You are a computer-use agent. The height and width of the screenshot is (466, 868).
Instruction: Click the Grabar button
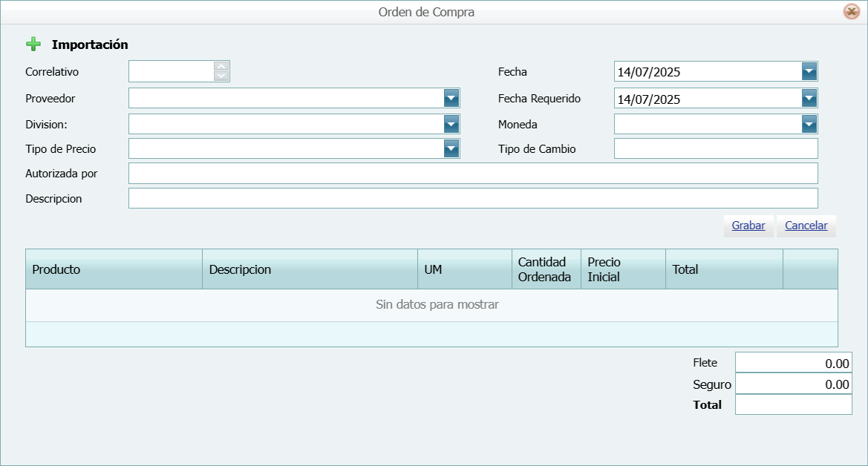pyautogui.click(x=748, y=226)
